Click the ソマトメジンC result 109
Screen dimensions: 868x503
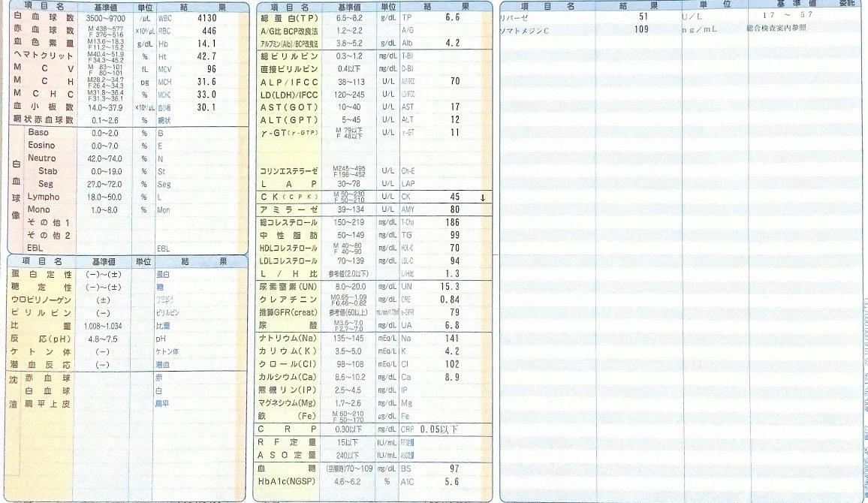pyautogui.click(x=640, y=29)
